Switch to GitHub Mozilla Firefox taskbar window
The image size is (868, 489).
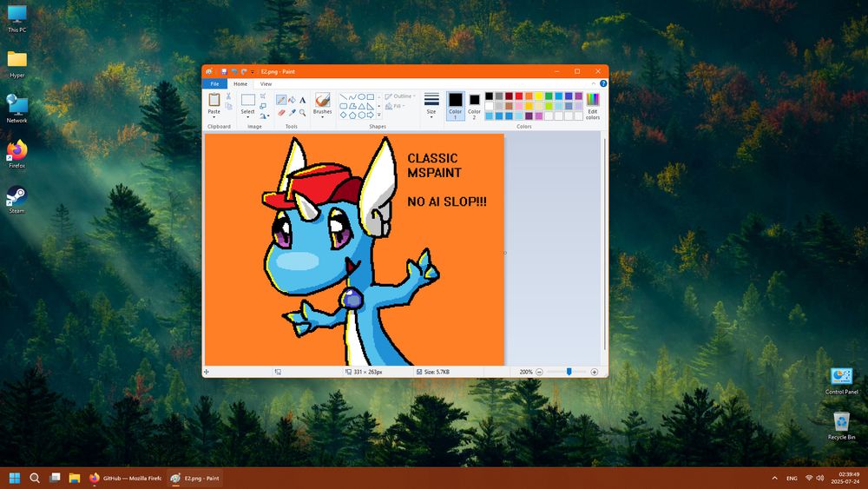point(125,478)
